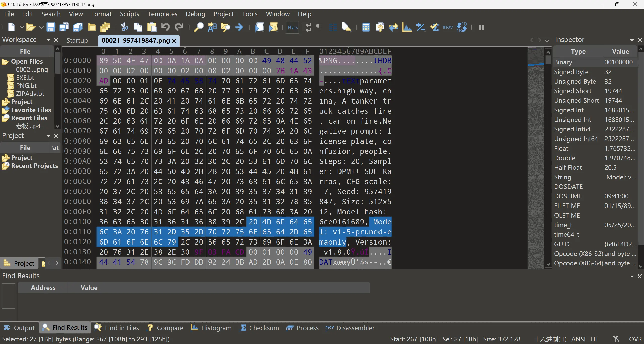Viewport: 644px width, 344px height.
Task: Click the Cut scissors icon
Action: point(124,27)
